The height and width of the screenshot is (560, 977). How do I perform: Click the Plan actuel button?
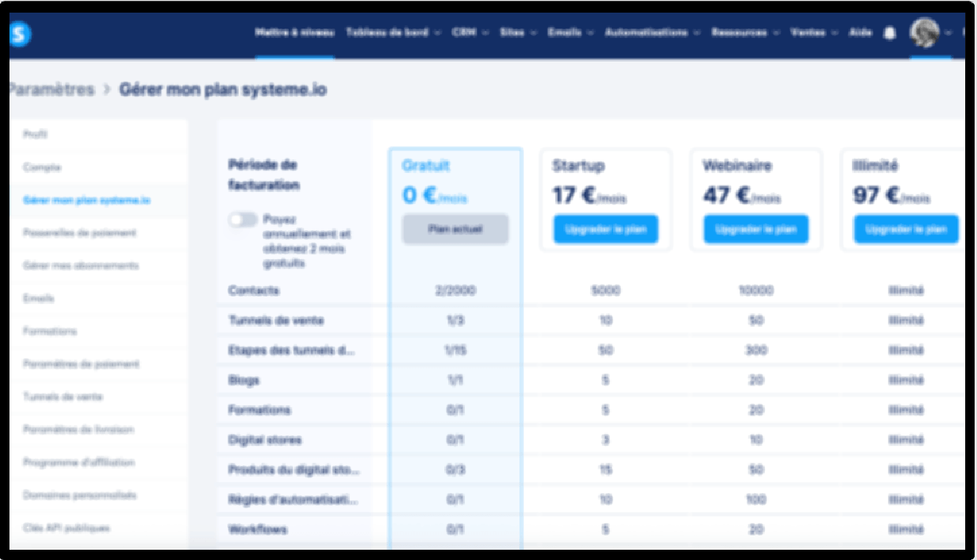[455, 230]
